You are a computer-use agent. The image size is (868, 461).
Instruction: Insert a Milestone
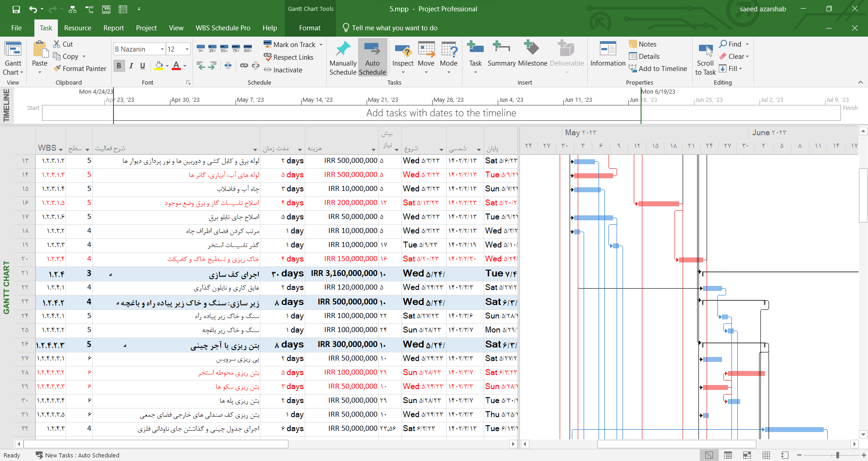(533, 54)
